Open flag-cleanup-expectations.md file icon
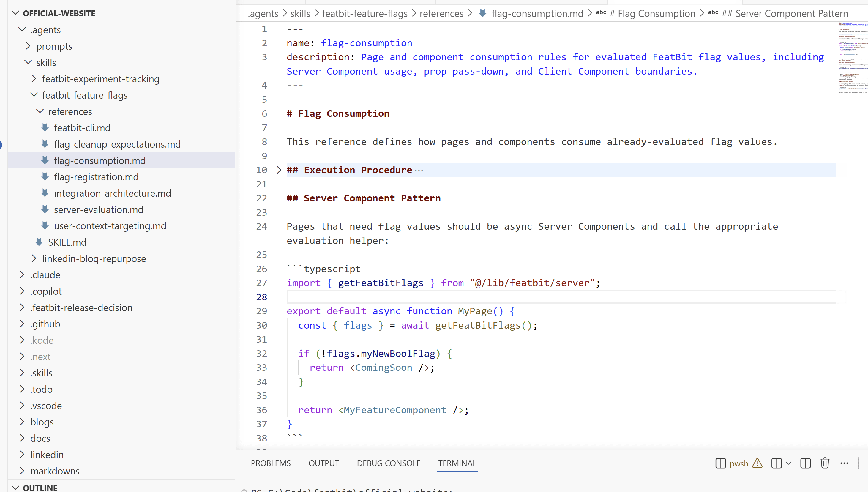 pos(45,144)
